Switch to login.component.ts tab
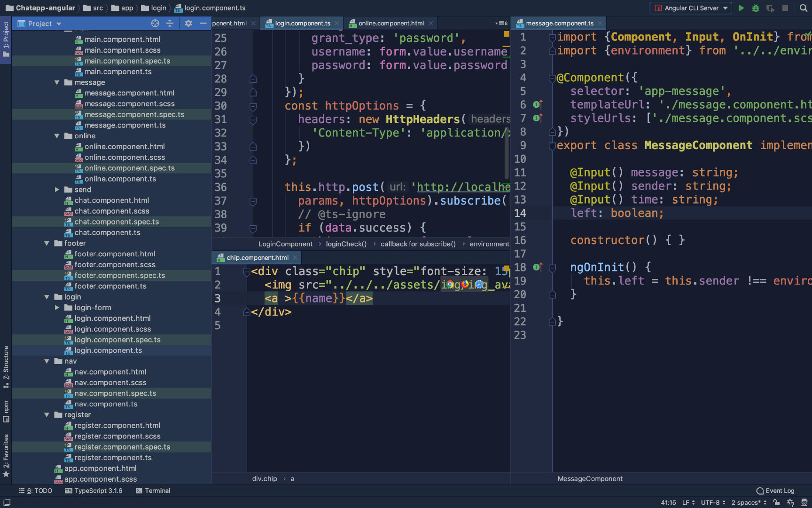The width and height of the screenshot is (812, 508). pyautogui.click(x=302, y=23)
